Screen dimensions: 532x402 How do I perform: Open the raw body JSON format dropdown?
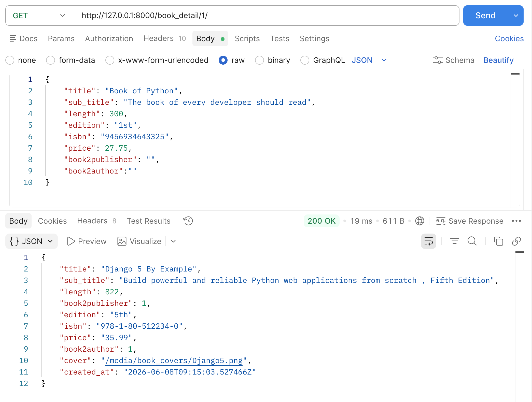(x=369, y=60)
